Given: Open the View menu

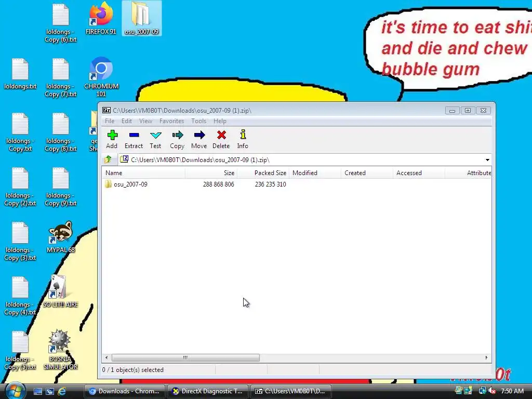Looking at the screenshot, I should 145,121.
